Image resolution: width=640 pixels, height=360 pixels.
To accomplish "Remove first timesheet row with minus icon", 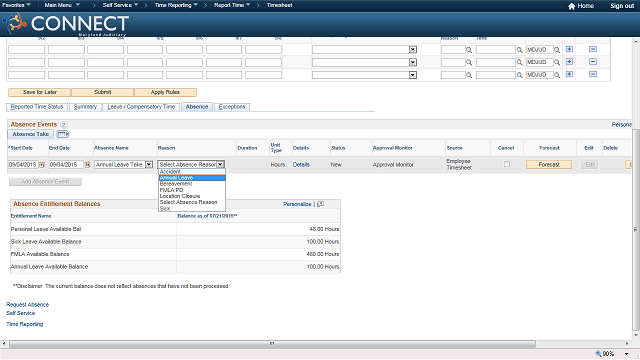I will pyautogui.click(x=593, y=49).
